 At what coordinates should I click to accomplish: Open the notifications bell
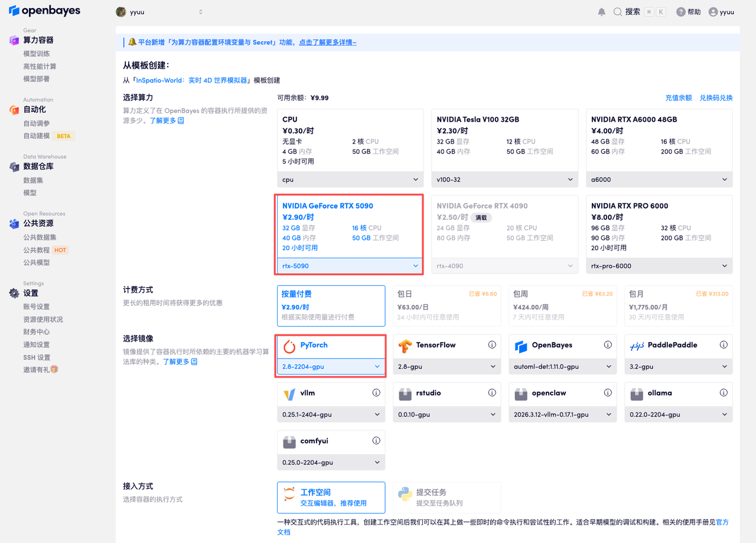[602, 12]
